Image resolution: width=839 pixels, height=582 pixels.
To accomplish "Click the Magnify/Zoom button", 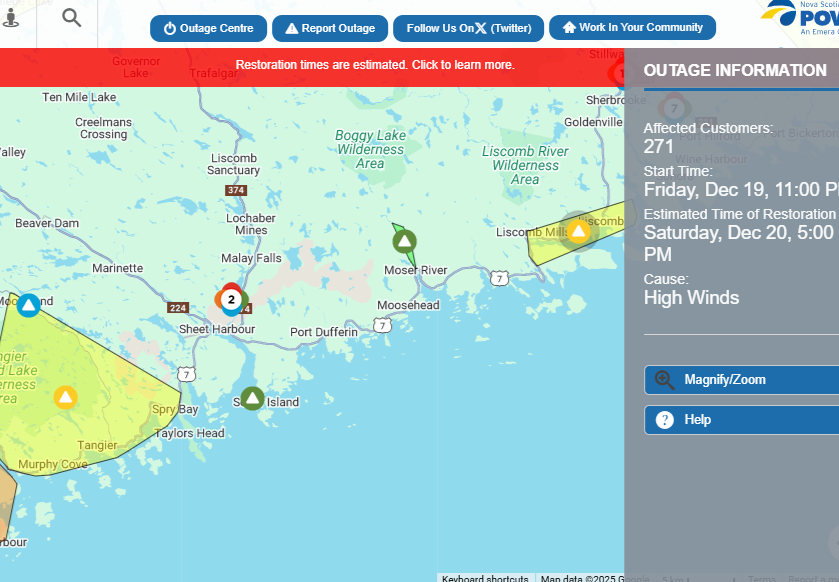I will tap(740, 380).
